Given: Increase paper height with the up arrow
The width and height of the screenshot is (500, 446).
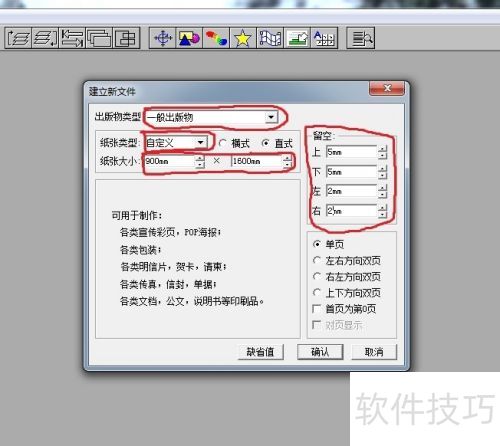Looking at the screenshot, I should (287, 158).
